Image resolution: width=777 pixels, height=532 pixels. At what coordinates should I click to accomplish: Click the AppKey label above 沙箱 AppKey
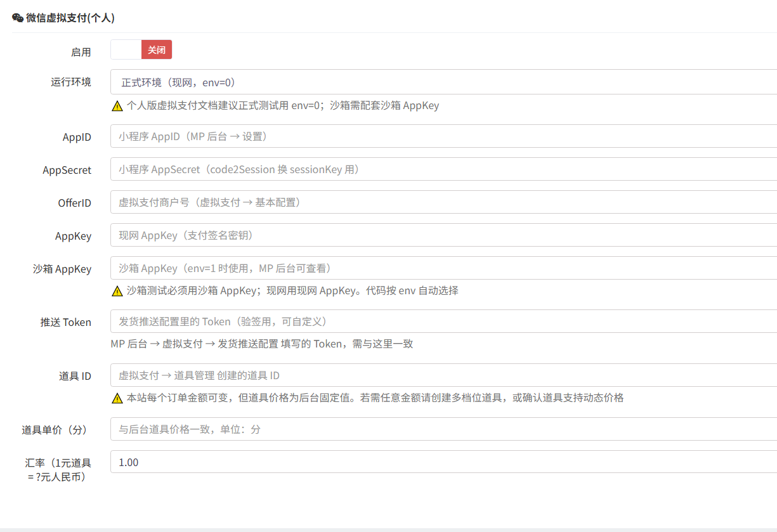pyautogui.click(x=74, y=236)
